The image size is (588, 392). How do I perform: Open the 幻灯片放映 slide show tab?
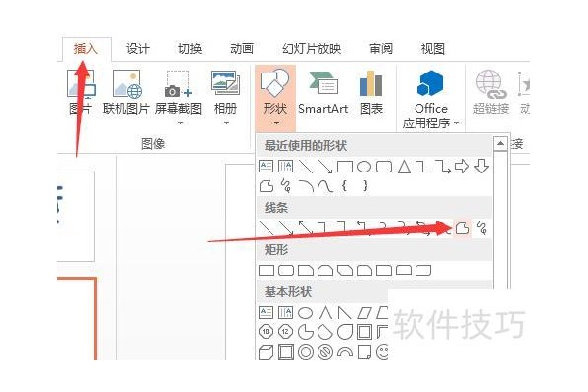pyautogui.click(x=312, y=49)
